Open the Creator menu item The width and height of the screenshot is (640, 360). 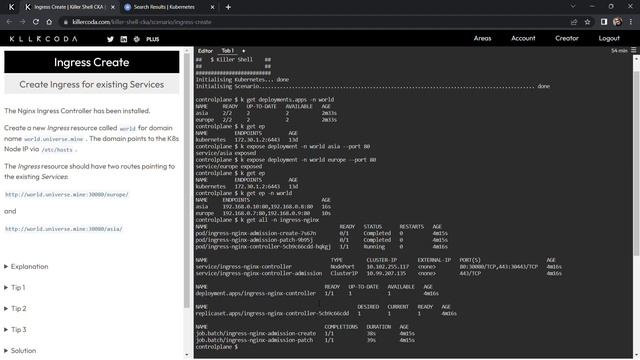567,38
